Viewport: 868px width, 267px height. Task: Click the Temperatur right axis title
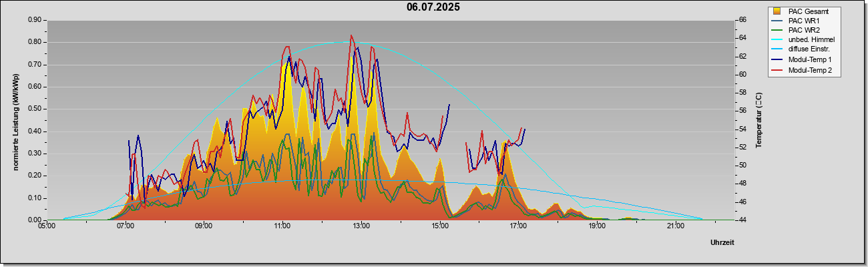(x=758, y=120)
